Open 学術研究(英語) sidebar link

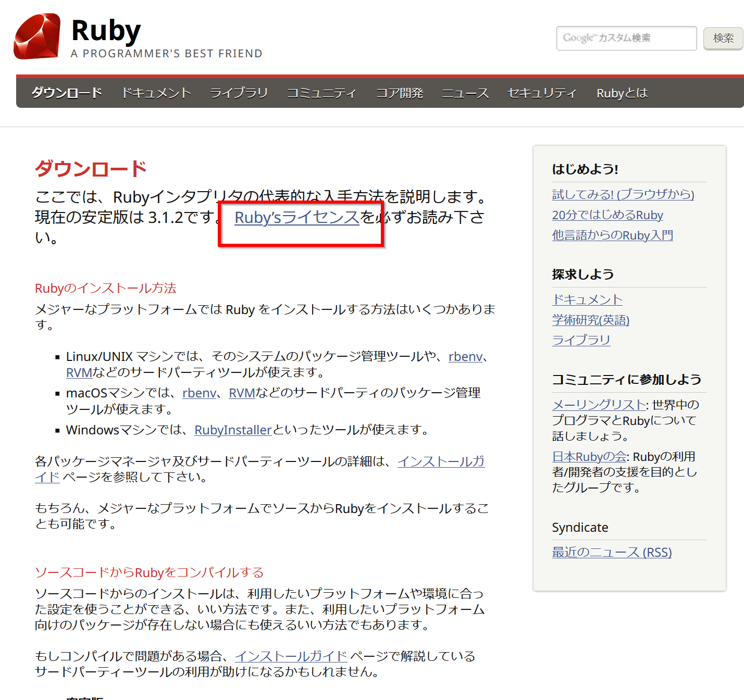point(591,320)
